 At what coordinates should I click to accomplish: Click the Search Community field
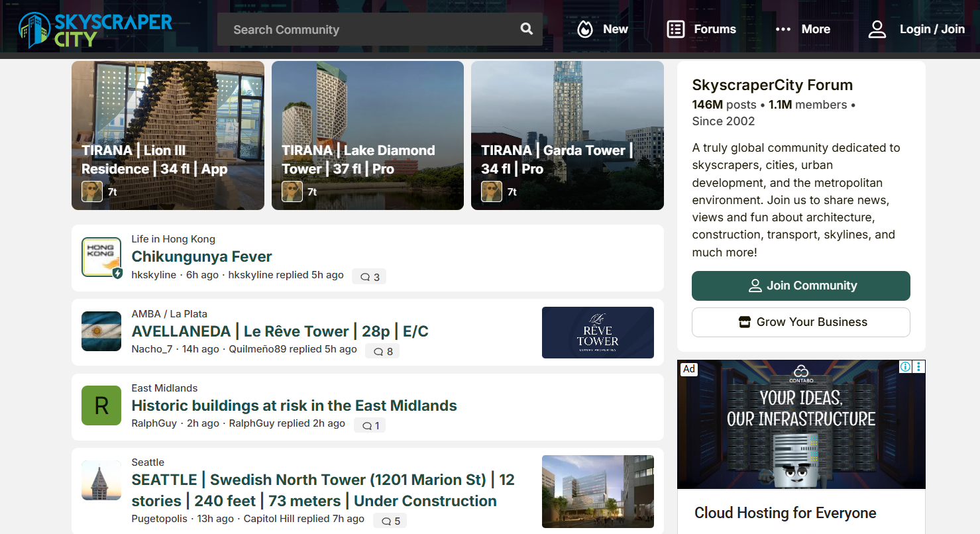[380, 29]
